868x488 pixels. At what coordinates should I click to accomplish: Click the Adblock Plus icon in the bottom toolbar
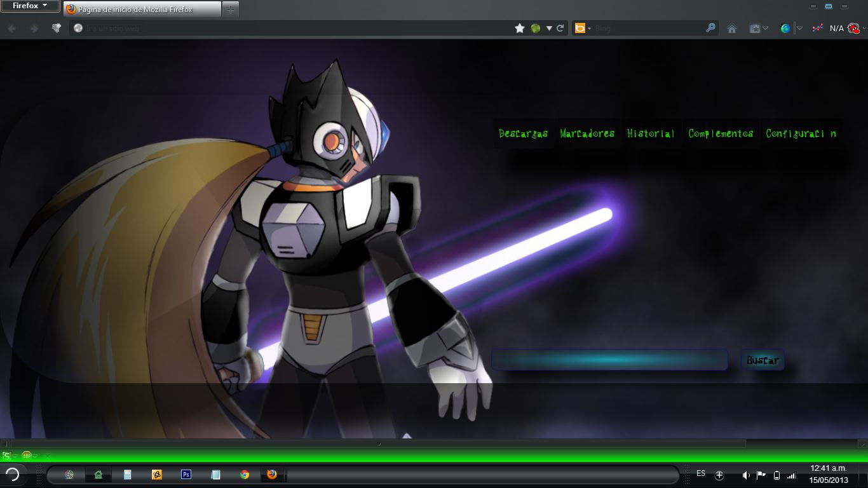click(x=26, y=456)
